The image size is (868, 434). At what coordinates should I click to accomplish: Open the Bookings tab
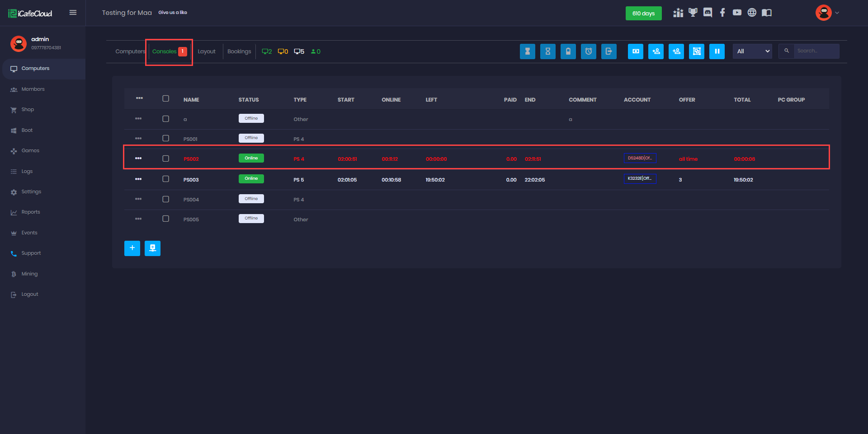(239, 51)
